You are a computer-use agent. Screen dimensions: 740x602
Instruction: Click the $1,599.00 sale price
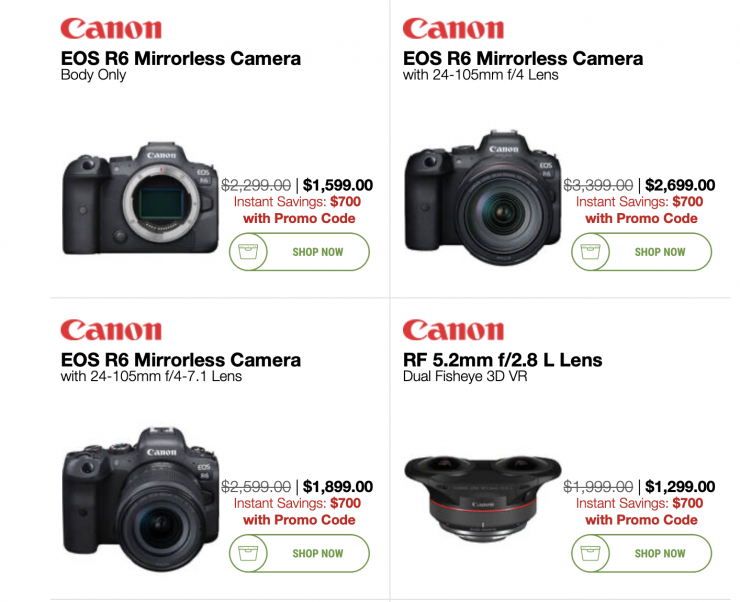coord(338,185)
